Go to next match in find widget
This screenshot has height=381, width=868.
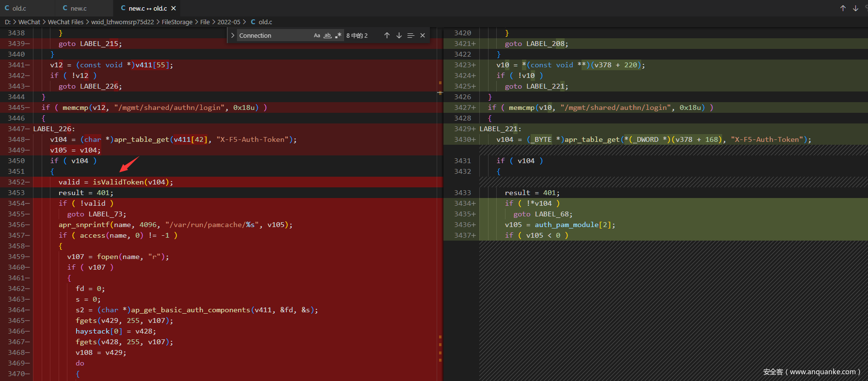click(x=399, y=35)
